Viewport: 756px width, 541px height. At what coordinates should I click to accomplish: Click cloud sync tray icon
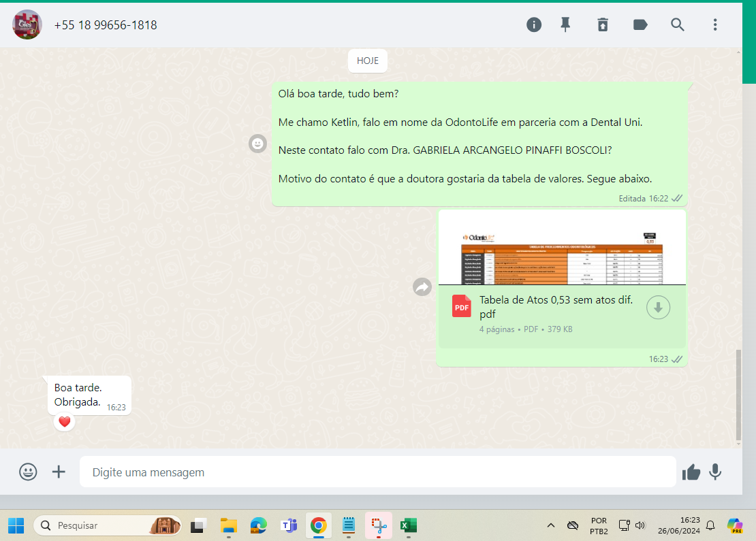(573, 525)
